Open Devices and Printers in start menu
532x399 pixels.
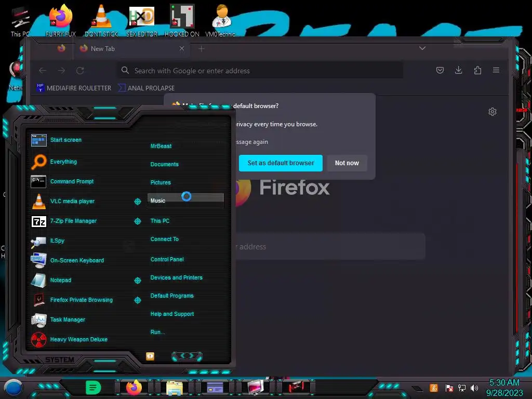tap(177, 277)
